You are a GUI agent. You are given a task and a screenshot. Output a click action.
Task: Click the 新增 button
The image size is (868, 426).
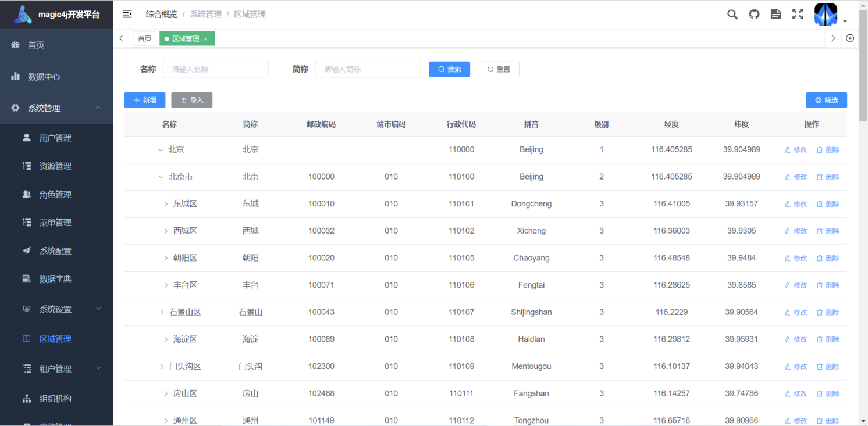145,100
